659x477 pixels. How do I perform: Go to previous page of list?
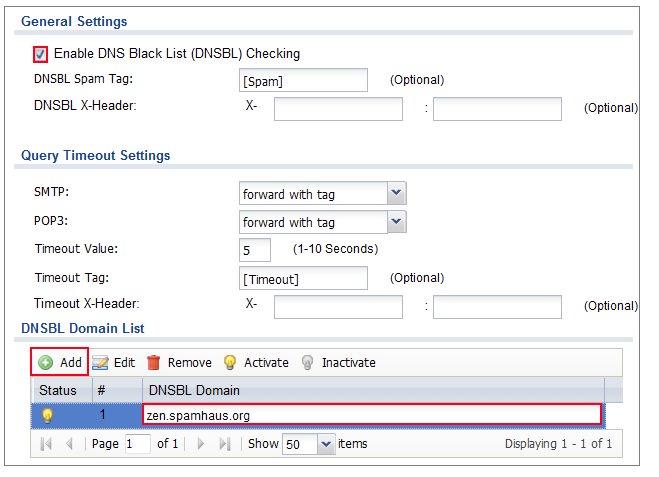[67, 443]
